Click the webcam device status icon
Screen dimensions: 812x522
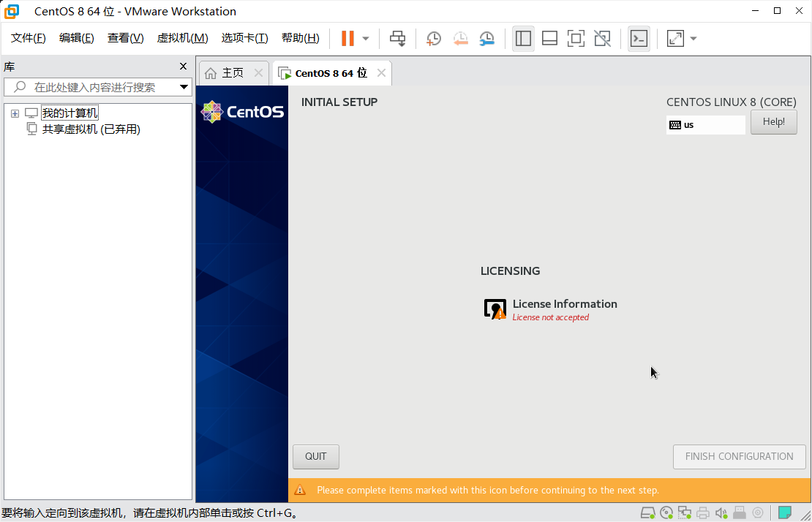point(758,512)
